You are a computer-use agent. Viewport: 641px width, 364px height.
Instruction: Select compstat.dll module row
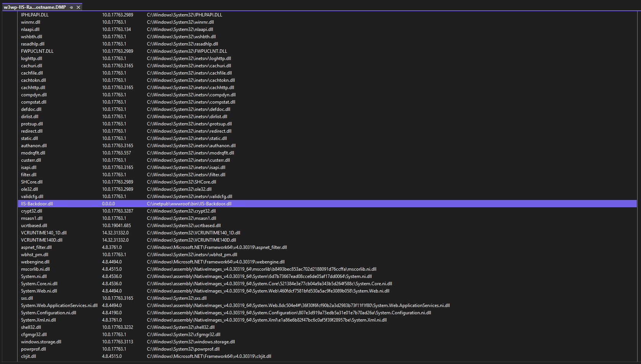[327, 102]
